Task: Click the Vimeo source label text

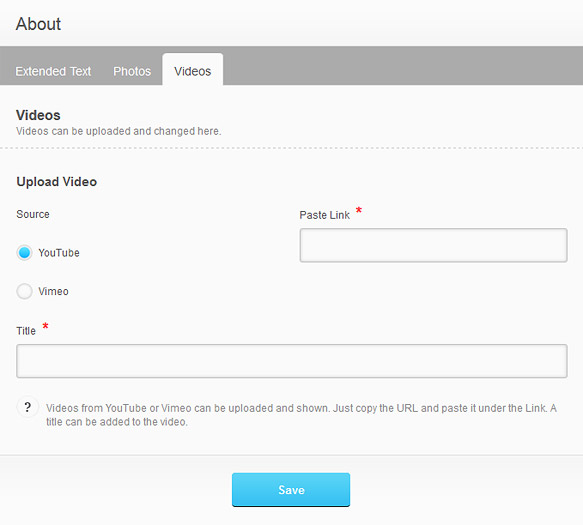Action: pos(54,291)
